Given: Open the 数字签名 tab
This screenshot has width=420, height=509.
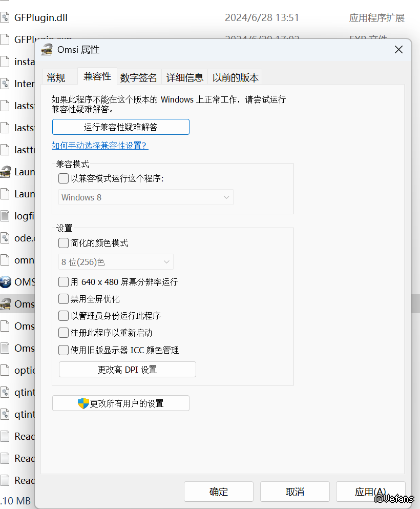Looking at the screenshot, I should [139, 77].
